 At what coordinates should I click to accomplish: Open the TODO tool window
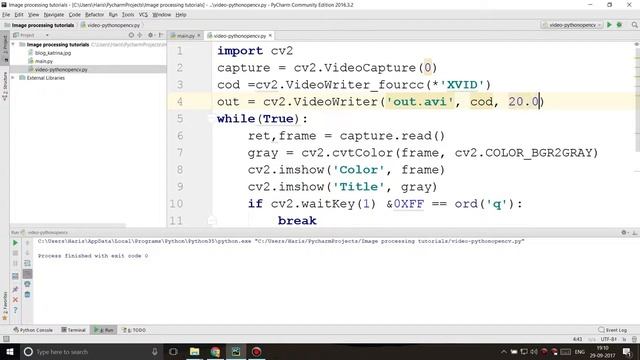point(134,330)
